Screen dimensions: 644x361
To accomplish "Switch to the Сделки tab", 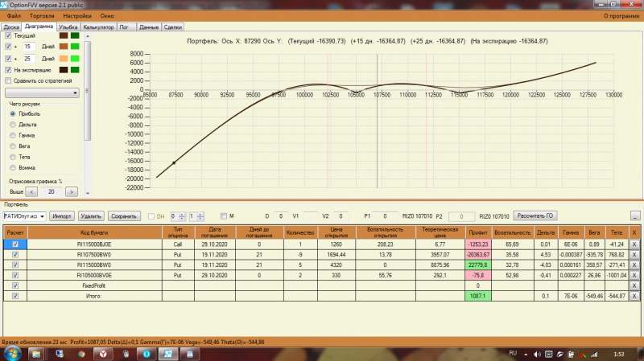I will click(x=173, y=27).
